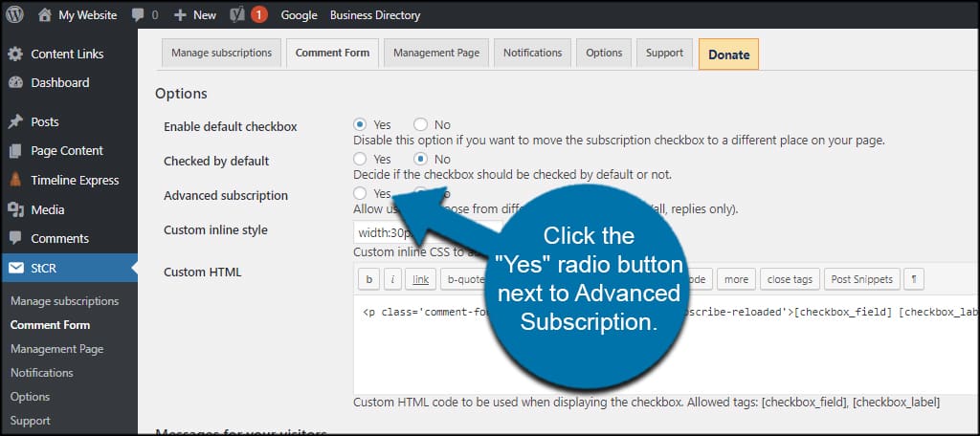Open the + New menu

click(x=195, y=15)
